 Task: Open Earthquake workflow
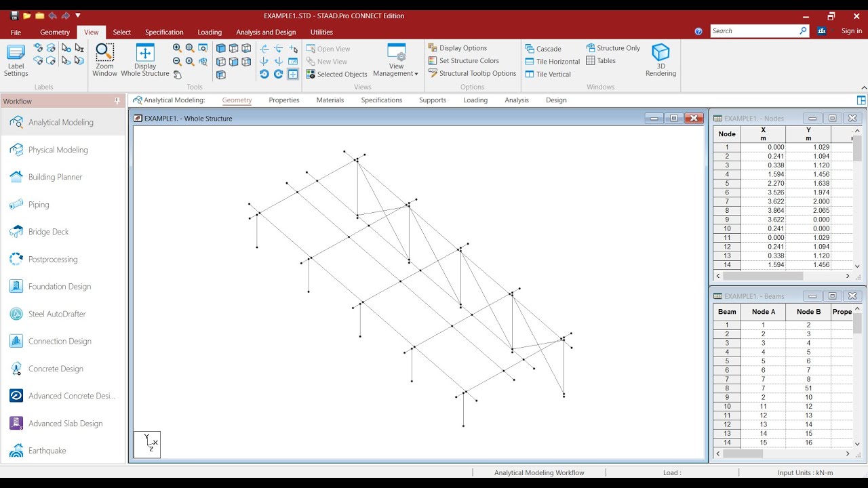[63, 451]
